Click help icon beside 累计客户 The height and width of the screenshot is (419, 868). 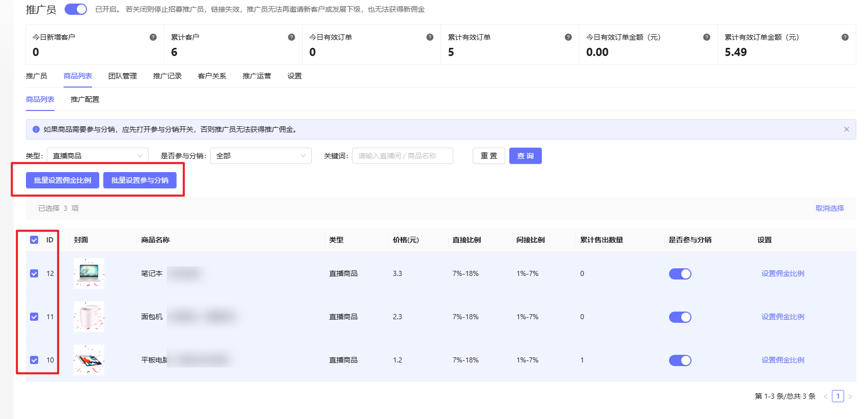pos(292,37)
